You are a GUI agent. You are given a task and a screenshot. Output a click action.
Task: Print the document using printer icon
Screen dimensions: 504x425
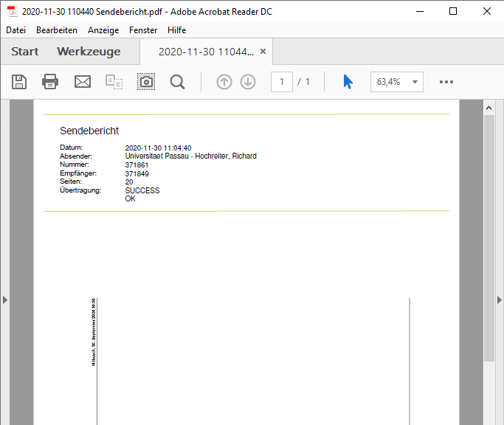tap(50, 82)
